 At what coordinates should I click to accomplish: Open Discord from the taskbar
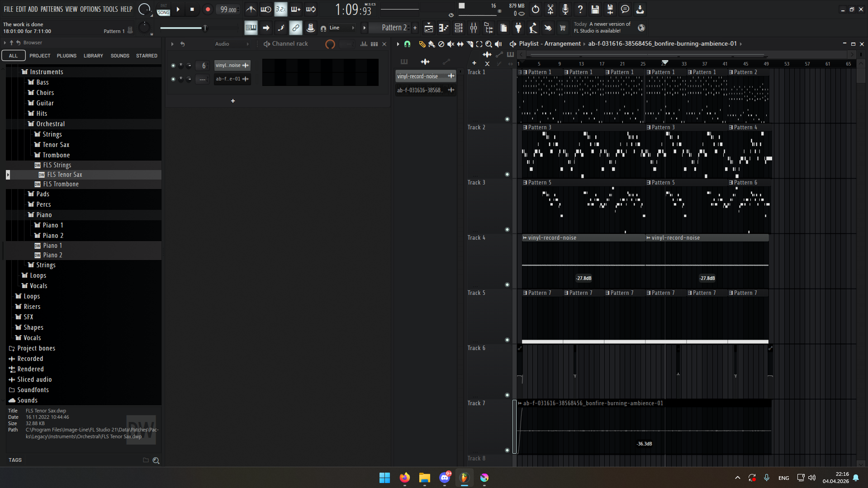click(x=445, y=478)
